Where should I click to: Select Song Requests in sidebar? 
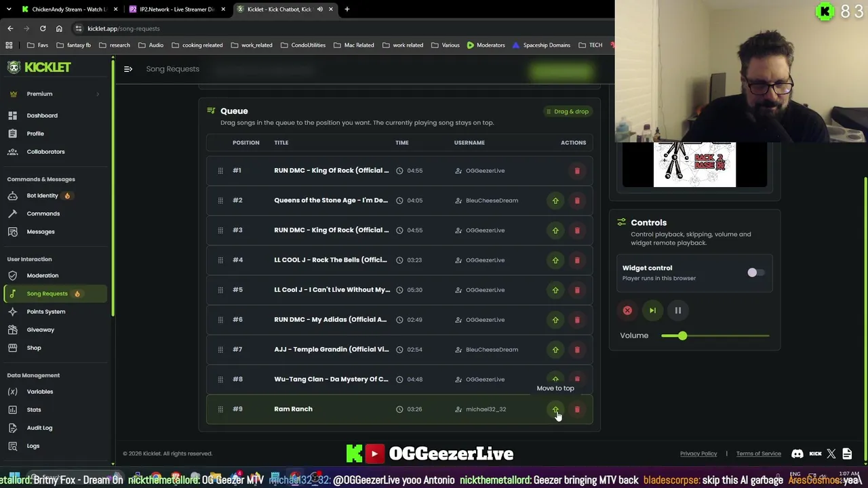click(x=54, y=293)
